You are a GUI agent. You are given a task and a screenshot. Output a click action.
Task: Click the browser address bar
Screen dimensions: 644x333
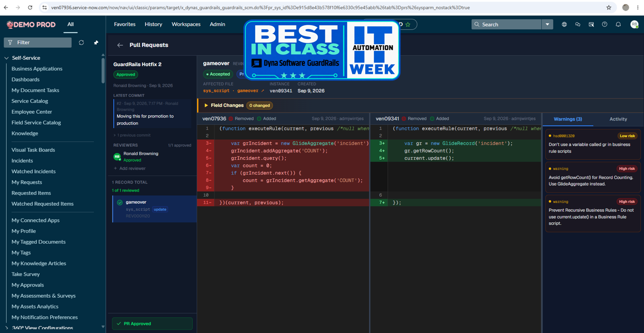click(x=322, y=8)
